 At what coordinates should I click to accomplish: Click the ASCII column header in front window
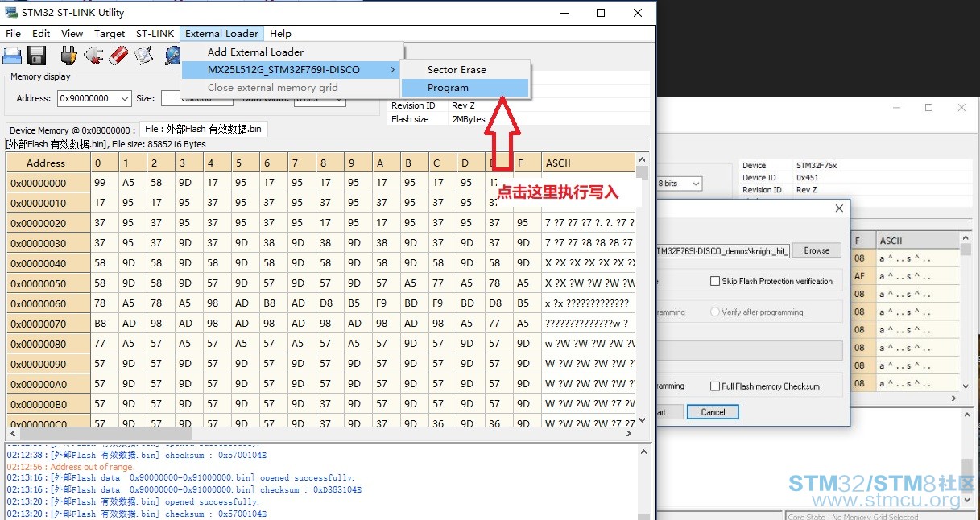[x=588, y=163]
